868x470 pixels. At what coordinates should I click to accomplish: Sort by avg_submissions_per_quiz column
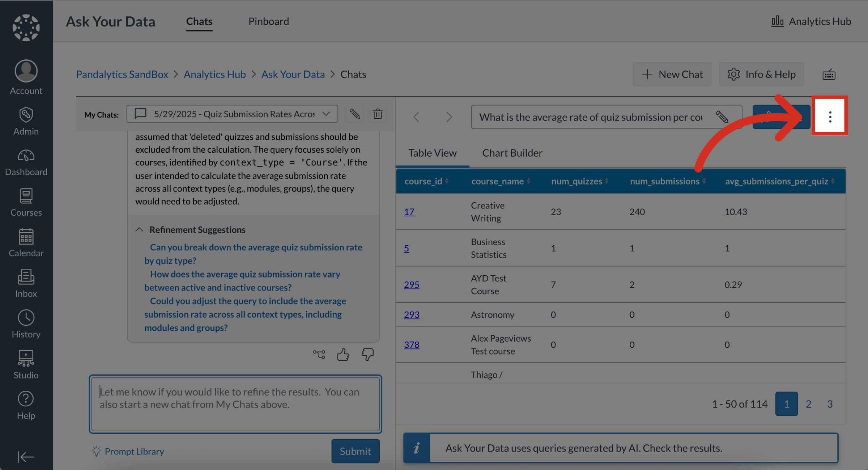tap(780, 181)
